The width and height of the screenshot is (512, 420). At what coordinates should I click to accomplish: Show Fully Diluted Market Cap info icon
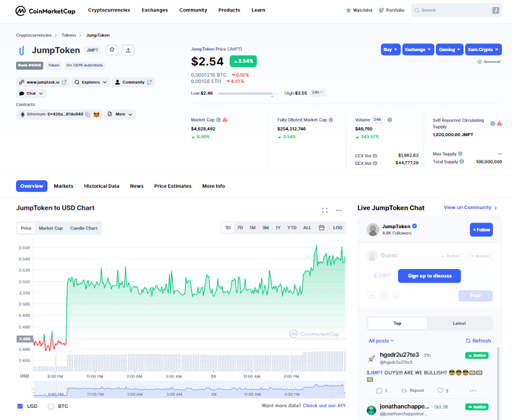tap(331, 120)
